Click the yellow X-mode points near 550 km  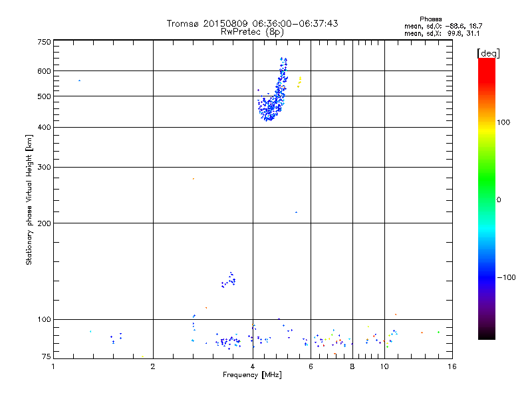299,82
